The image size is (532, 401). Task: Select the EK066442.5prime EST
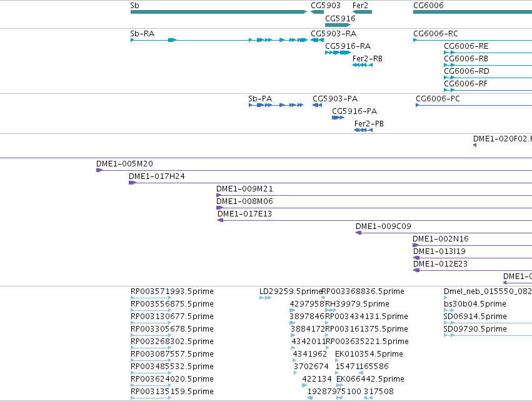click(x=340, y=386)
